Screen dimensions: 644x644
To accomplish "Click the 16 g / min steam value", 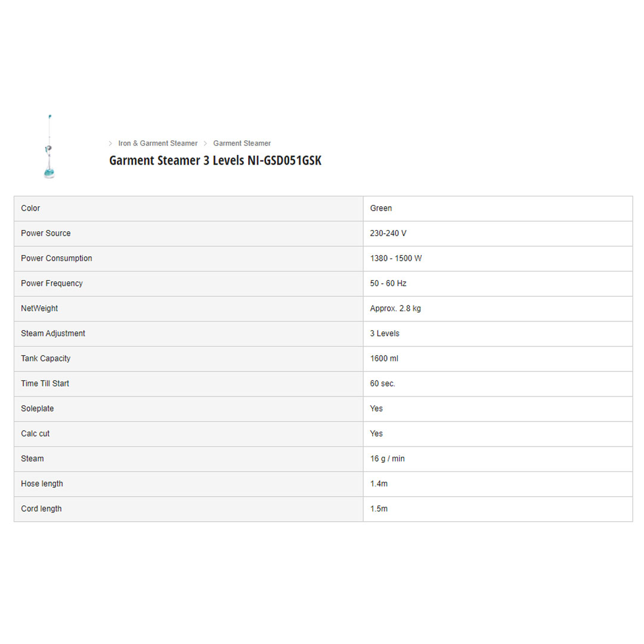I will point(388,459).
